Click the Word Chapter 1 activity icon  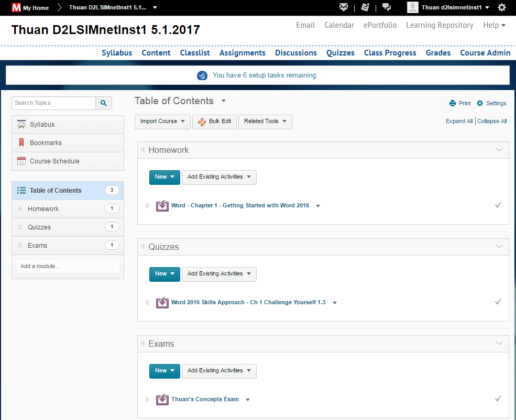pyautogui.click(x=162, y=206)
